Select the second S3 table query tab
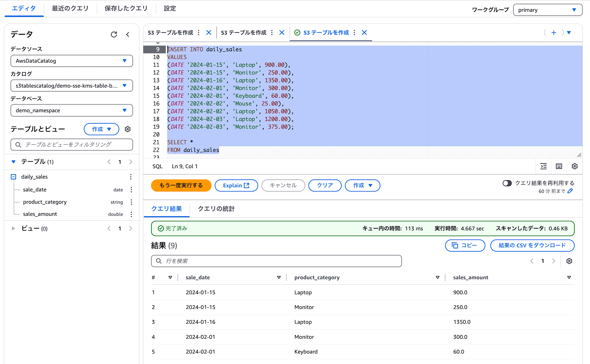 click(244, 32)
